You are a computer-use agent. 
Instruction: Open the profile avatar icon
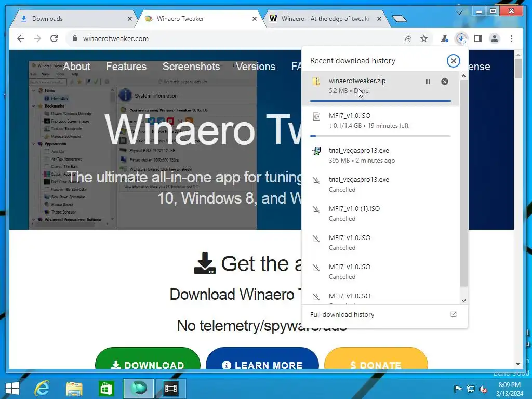pyautogui.click(x=495, y=38)
